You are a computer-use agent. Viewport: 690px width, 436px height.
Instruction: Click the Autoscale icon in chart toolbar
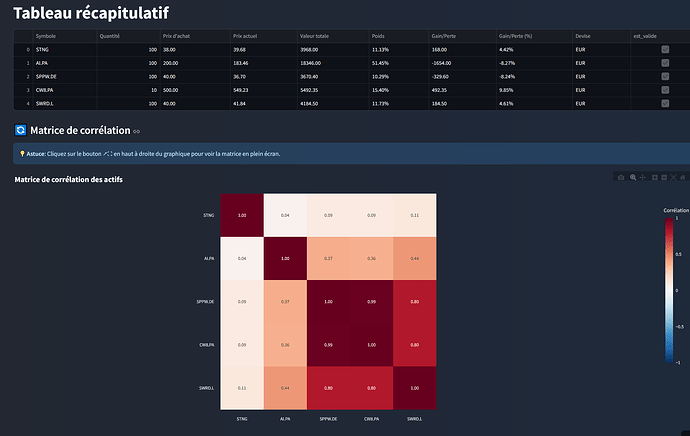pyautogui.click(x=671, y=177)
